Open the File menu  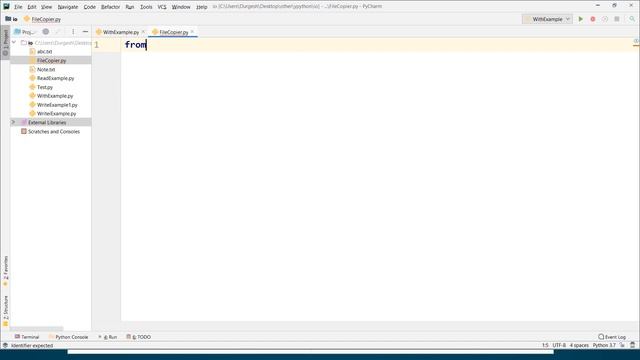coord(18,7)
